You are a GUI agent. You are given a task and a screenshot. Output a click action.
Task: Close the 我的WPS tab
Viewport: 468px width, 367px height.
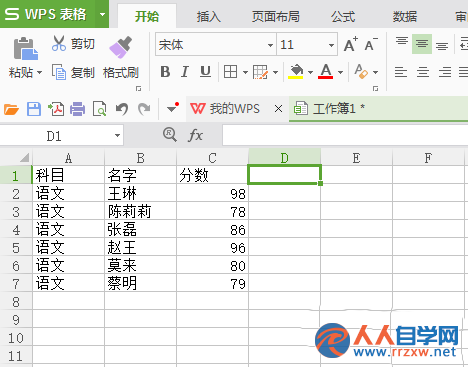click(x=278, y=109)
